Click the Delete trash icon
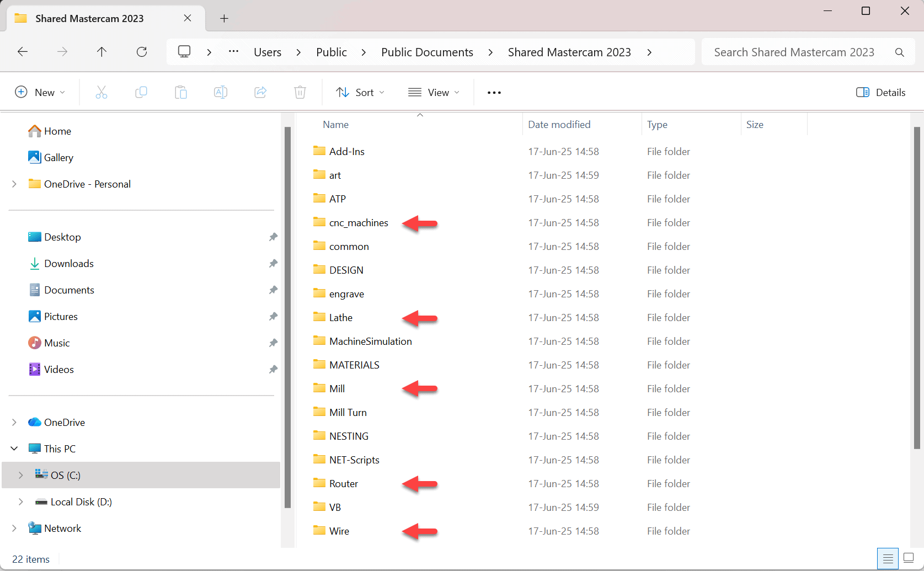The height and width of the screenshot is (571, 924). 300,92
